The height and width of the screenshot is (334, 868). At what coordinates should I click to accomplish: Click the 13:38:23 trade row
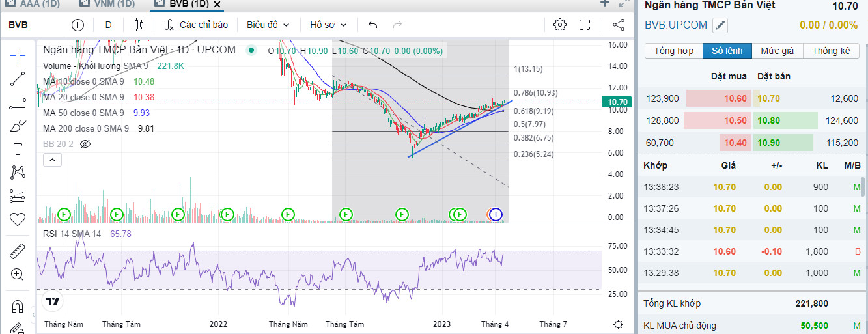pyautogui.click(x=752, y=187)
